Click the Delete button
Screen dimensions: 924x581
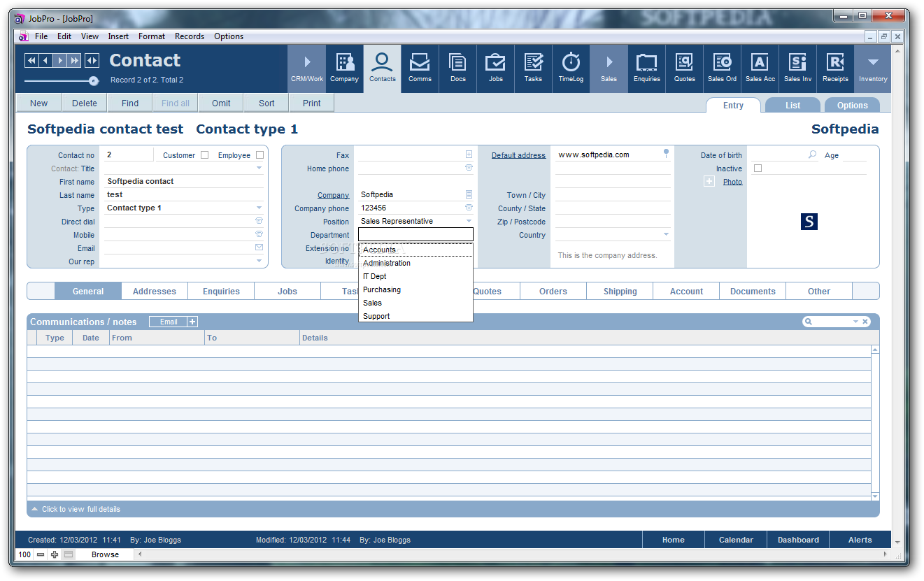(85, 103)
